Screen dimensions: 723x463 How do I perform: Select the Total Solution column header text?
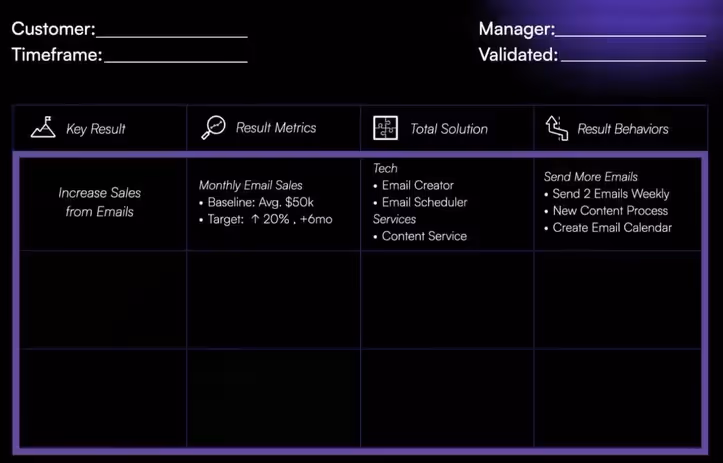coord(449,129)
